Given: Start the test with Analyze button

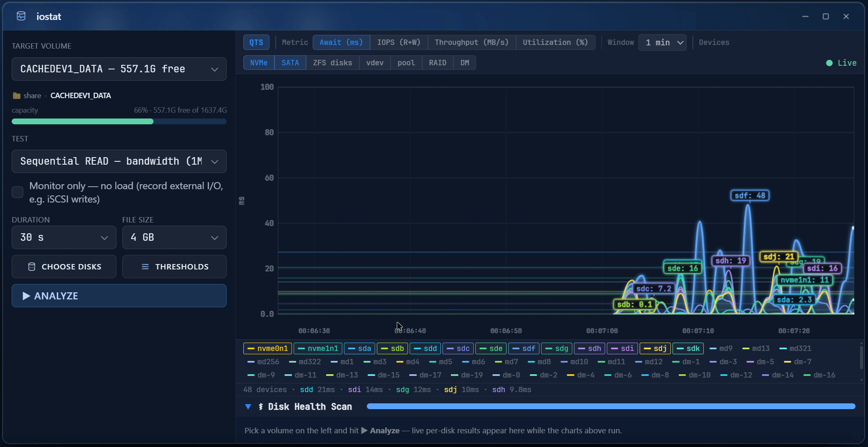Looking at the screenshot, I should [x=119, y=296].
